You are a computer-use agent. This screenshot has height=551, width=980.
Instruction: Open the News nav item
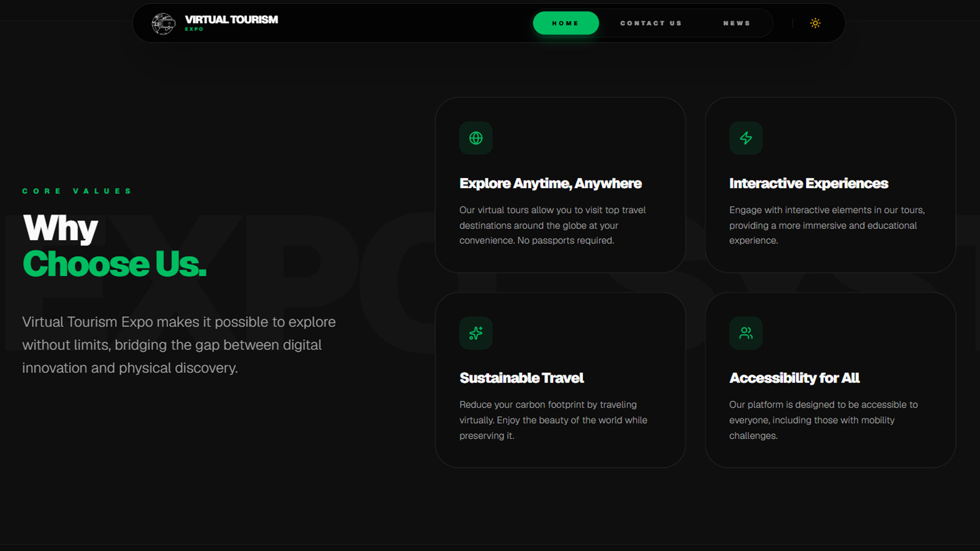pos(737,23)
